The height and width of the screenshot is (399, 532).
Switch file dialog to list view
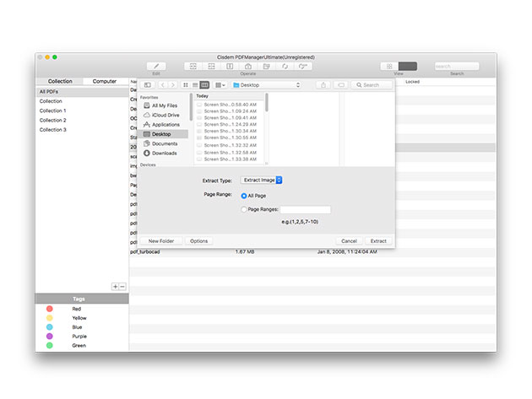[195, 85]
